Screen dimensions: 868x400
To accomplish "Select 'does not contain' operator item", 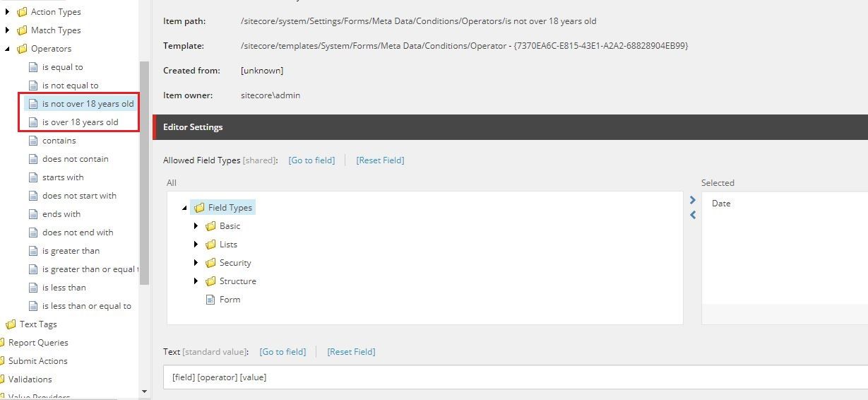I will [x=75, y=159].
